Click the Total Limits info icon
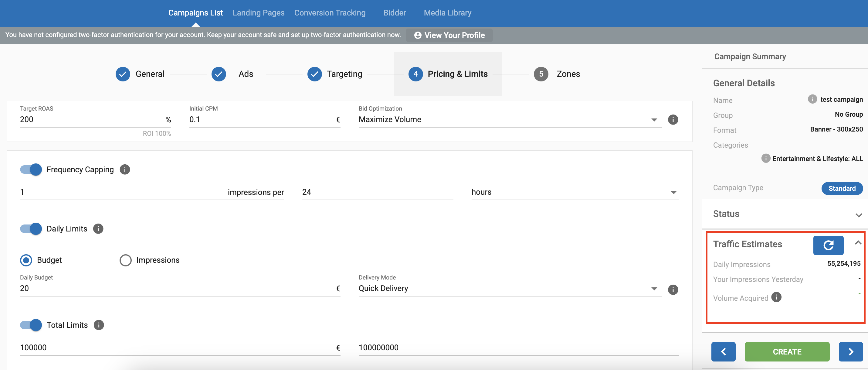The image size is (868, 370). point(98,325)
